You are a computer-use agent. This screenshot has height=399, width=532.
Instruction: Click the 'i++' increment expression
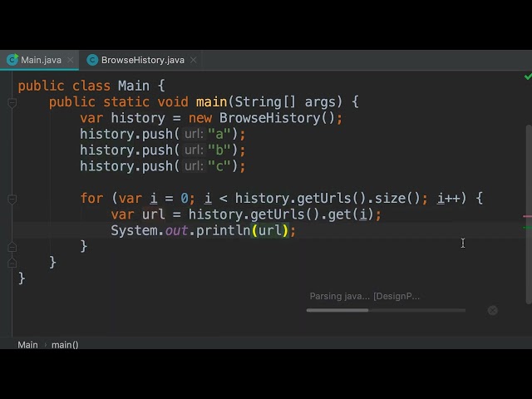448,198
